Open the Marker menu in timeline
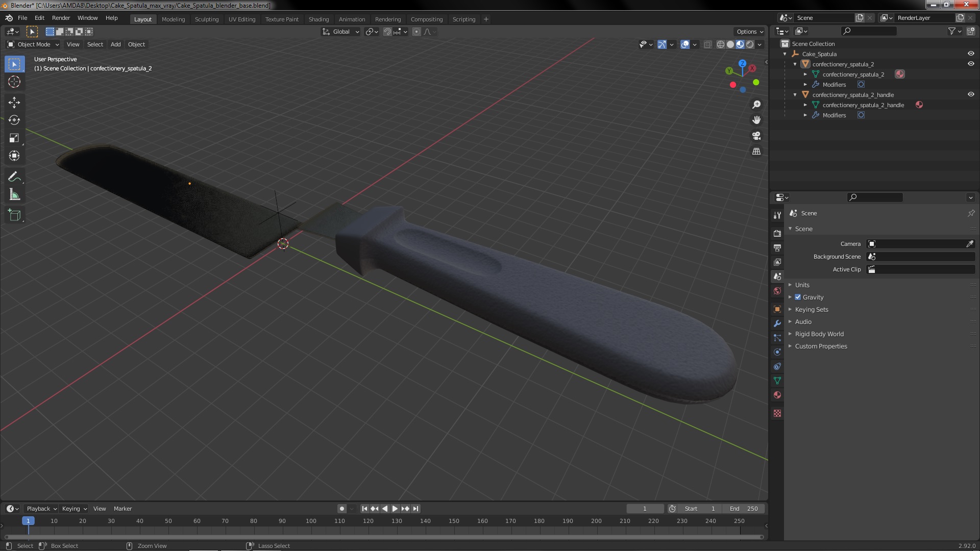 (x=122, y=509)
